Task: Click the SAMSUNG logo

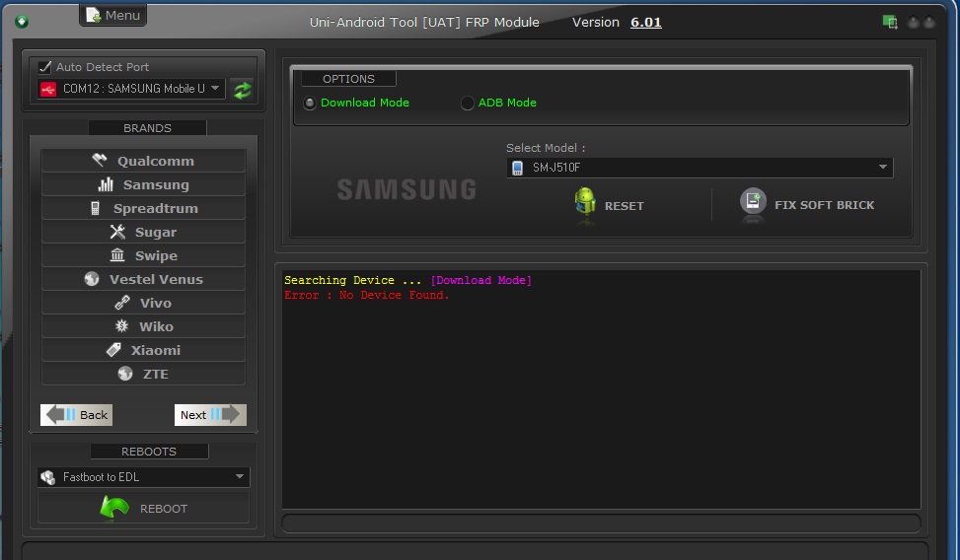Action: [407, 189]
